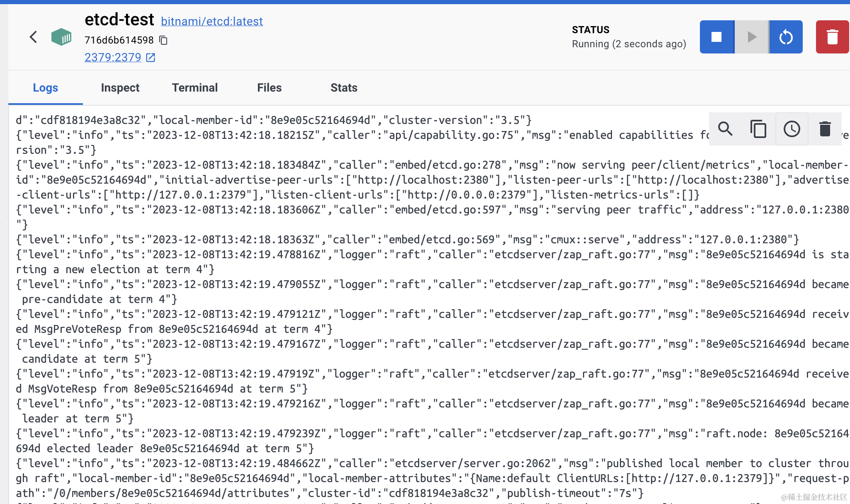Image resolution: width=850 pixels, height=504 pixels.
Task: Open the Terminal tab
Action: pos(194,88)
